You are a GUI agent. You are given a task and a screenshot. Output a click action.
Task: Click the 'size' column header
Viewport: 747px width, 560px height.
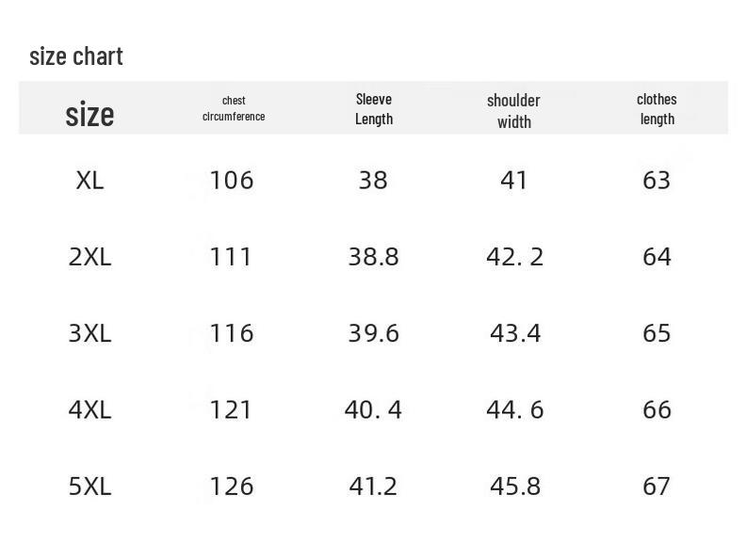89,115
